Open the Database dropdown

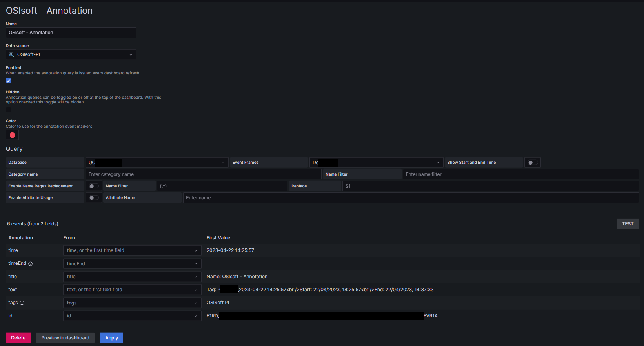[x=157, y=163]
